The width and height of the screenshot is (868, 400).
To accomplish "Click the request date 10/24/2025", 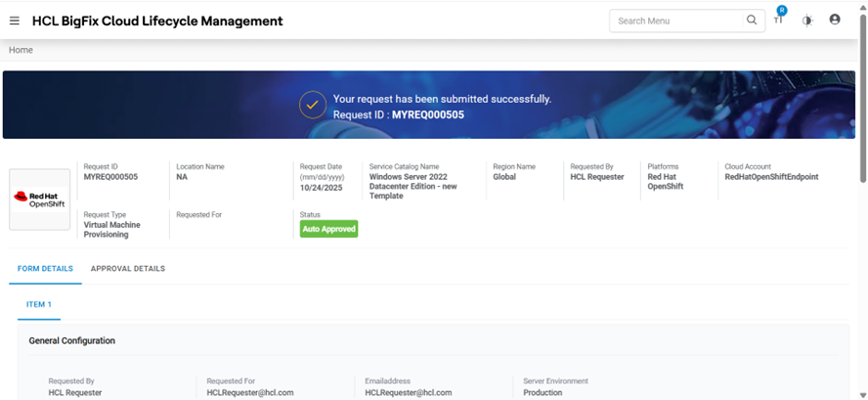I will pyautogui.click(x=321, y=188).
